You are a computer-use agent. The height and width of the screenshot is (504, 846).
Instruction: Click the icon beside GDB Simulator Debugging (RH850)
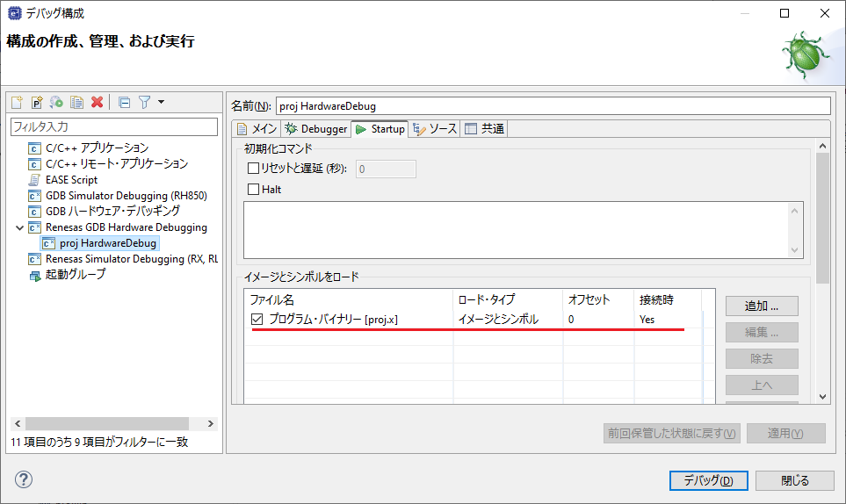[34, 196]
